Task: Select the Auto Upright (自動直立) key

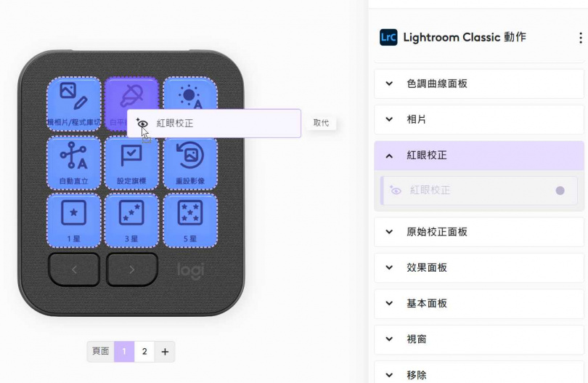Action: pos(74,163)
